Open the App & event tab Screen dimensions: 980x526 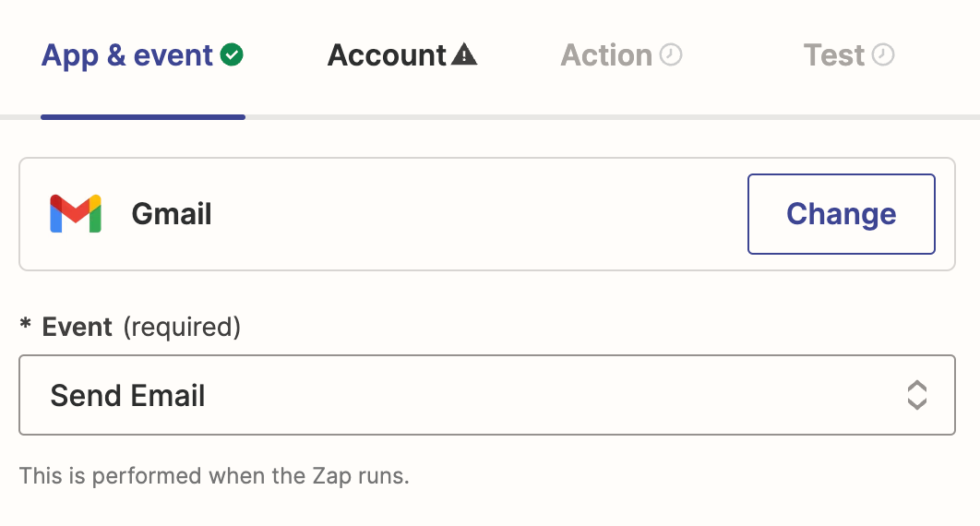127,56
